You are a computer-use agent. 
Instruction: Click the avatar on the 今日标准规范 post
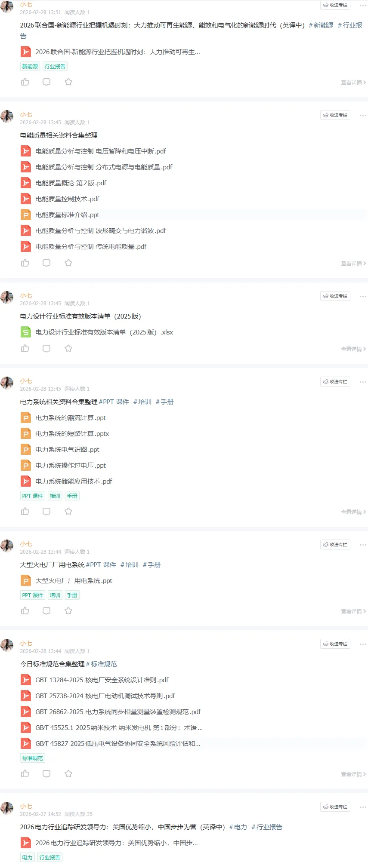(x=7, y=645)
